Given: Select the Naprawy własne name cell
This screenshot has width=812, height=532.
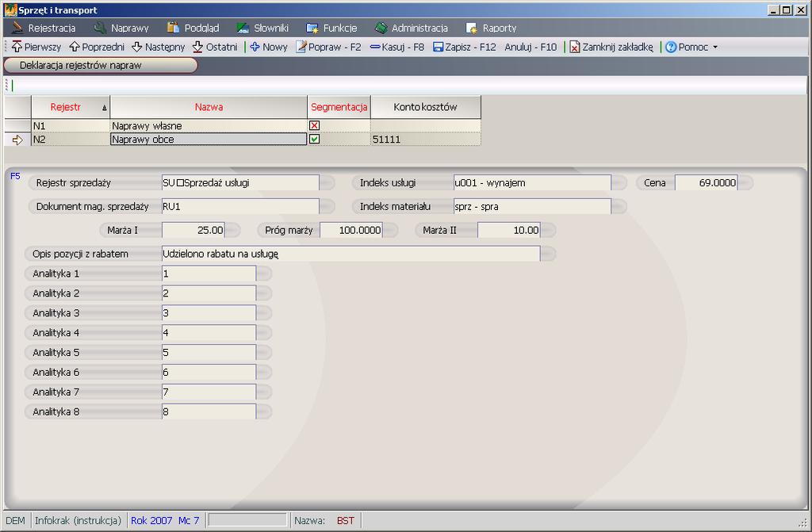Looking at the screenshot, I should point(209,126).
